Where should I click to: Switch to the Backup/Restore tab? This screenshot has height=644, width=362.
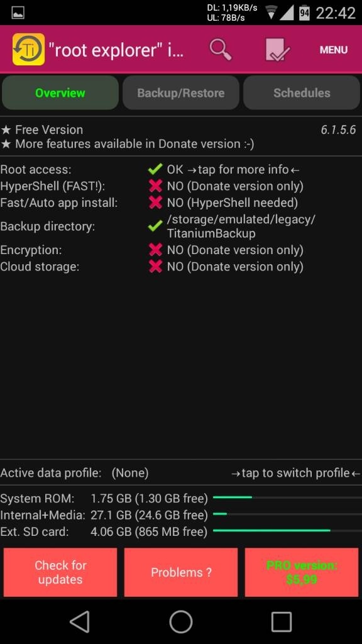[180, 93]
